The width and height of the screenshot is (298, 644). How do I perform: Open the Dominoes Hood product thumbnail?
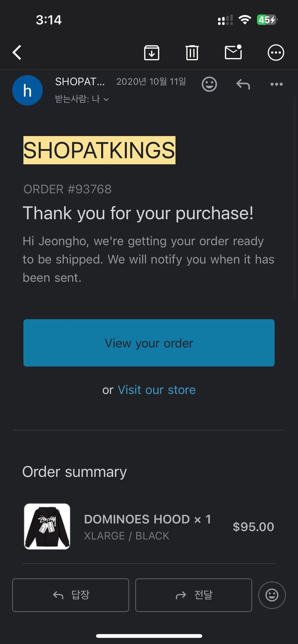point(47,526)
